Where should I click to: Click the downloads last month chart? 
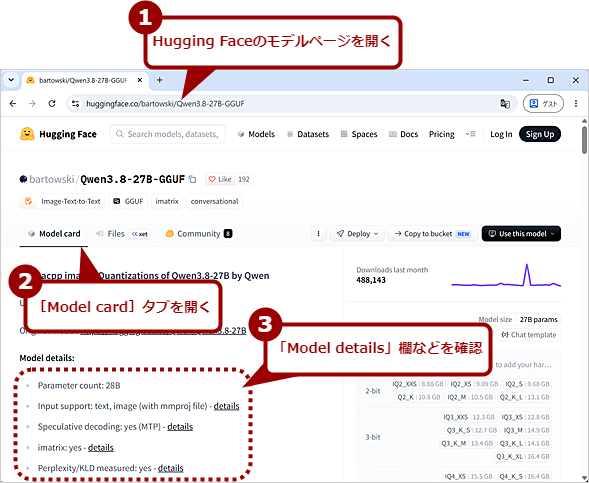tap(506, 276)
